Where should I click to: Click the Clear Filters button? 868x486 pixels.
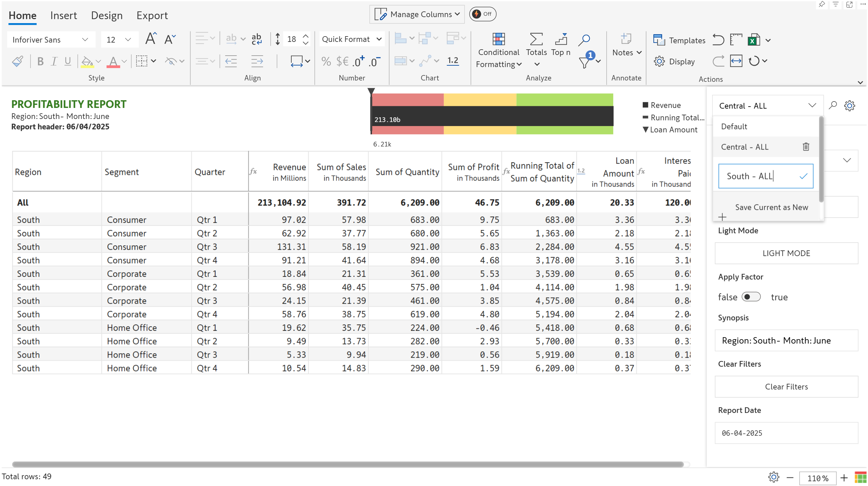pos(786,386)
